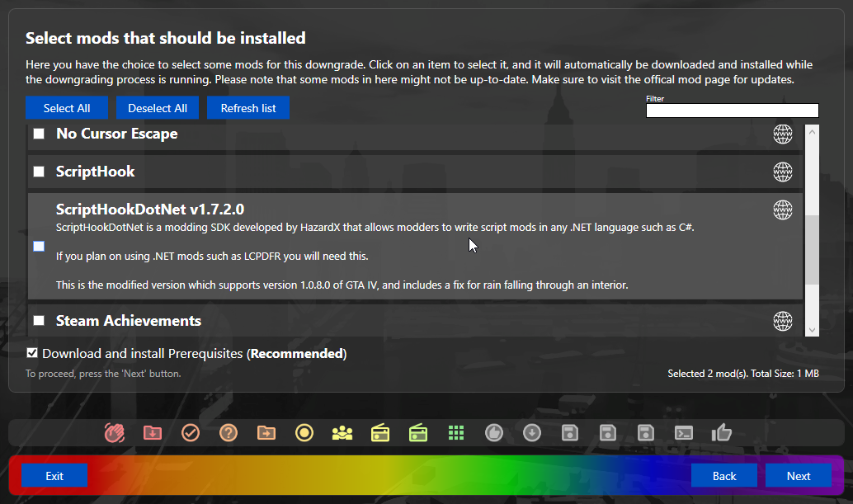
Task: Click the gray thumbs-up circle icon
Action: 494,433
